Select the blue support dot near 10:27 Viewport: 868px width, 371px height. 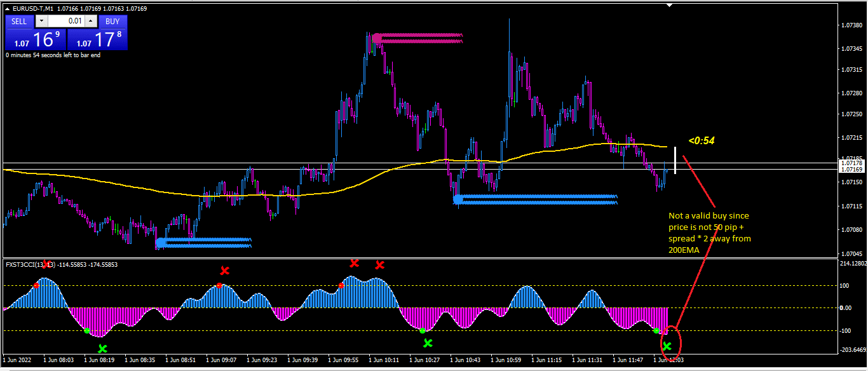(x=458, y=199)
